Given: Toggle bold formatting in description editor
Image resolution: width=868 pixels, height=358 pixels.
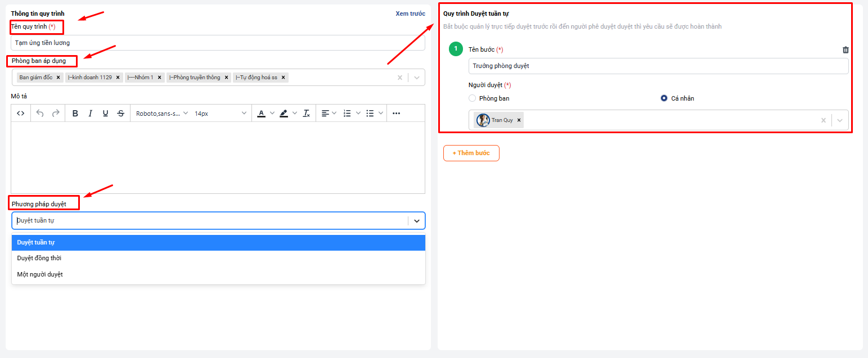Looking at the screenshot, I should (75, 114).
